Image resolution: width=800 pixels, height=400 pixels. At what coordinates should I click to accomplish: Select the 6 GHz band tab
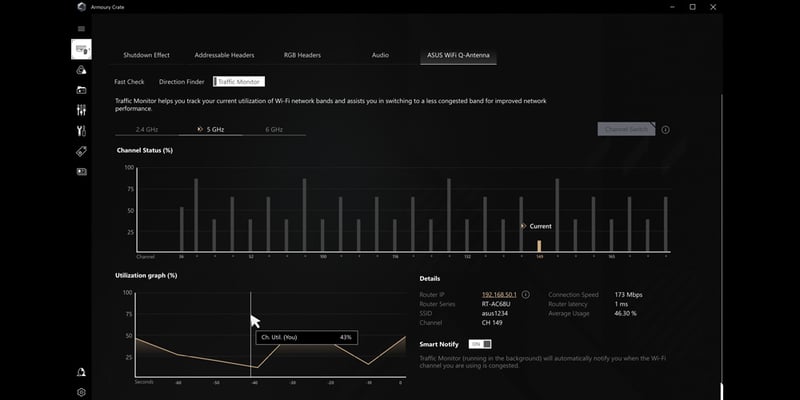pos(274,130)
